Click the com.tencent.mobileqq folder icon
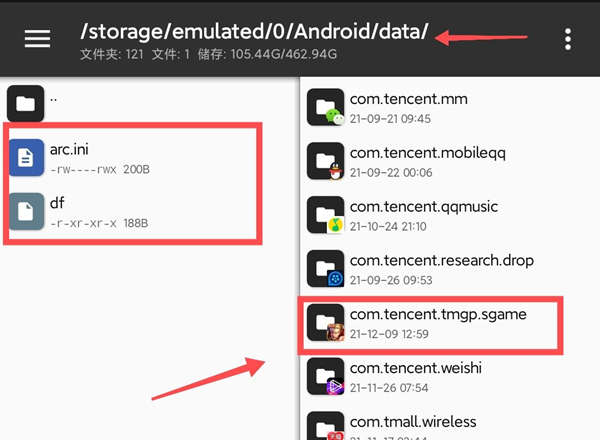This screenshot has height=440, width=600. [x=326, y=161]
